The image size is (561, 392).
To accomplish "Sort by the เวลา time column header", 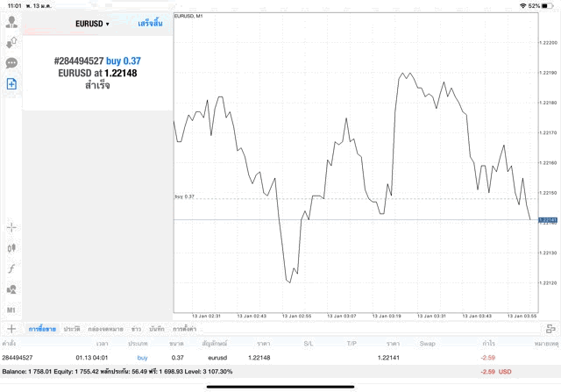I will [x=102, y=344].
